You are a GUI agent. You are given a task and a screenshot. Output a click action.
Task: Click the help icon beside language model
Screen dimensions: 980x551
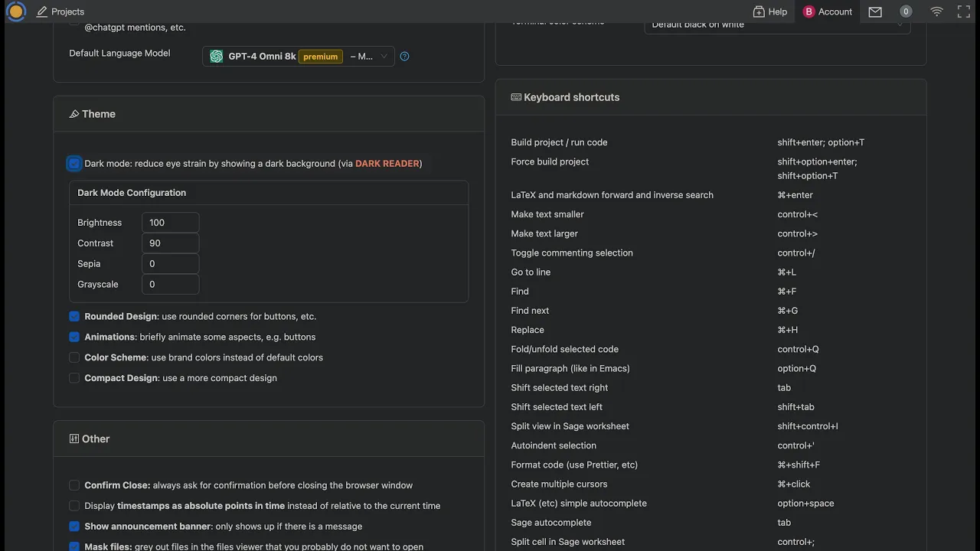pyautogui.click(x=404, y=56)
